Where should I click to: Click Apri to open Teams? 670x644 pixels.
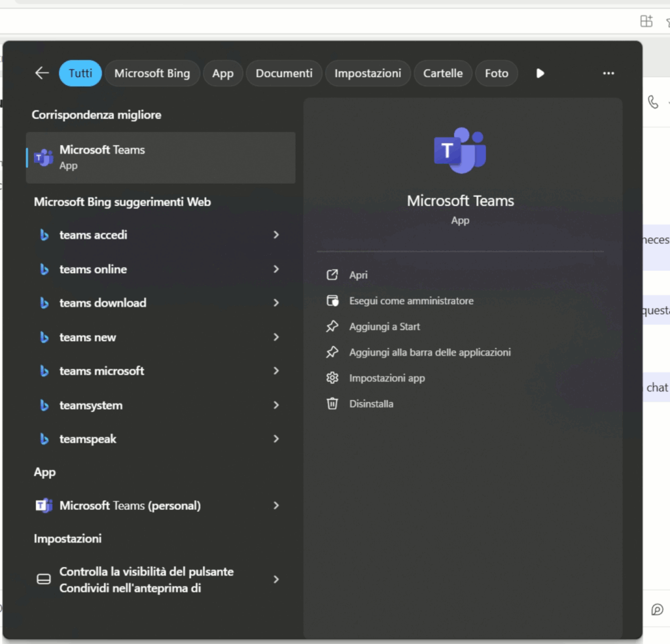tap(358, 275)
